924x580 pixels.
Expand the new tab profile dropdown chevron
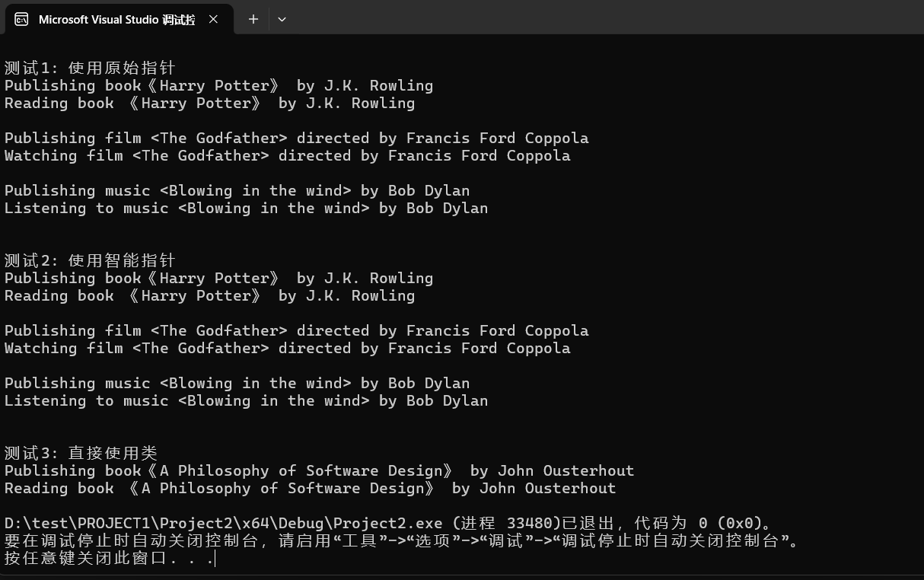click(282, 19)
